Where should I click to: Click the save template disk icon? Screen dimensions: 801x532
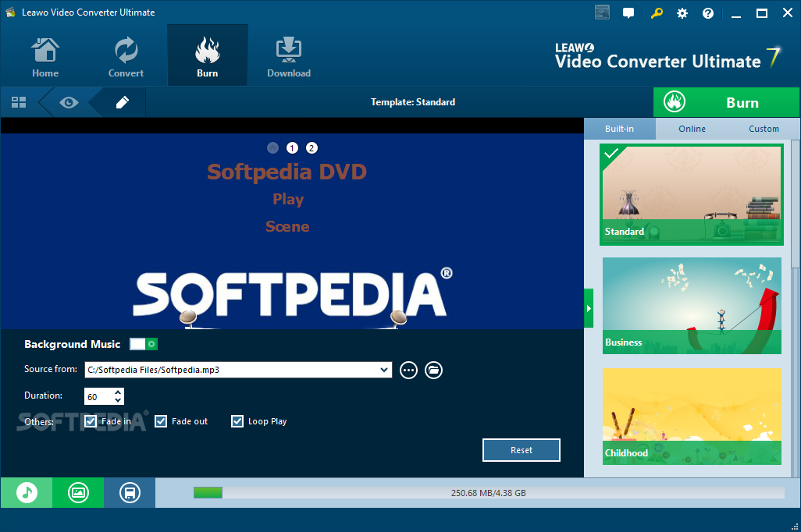(130, 493)
